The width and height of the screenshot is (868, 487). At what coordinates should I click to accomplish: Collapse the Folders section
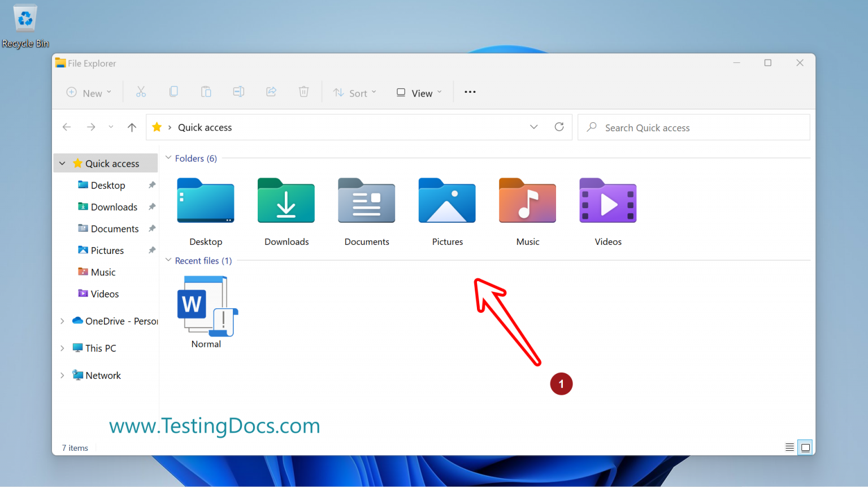click(168, 158)
